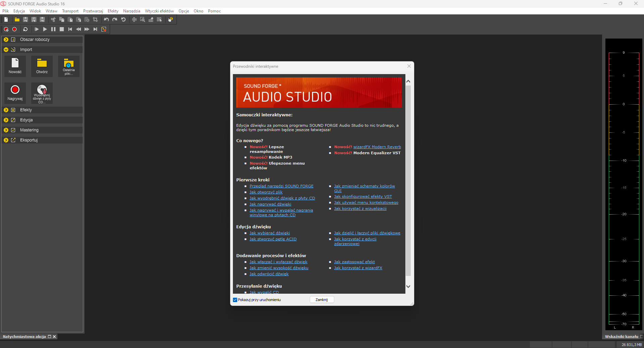Click the Redo arrow icon
This screenshot has width=644, height=348.
[x=115, y=19]
